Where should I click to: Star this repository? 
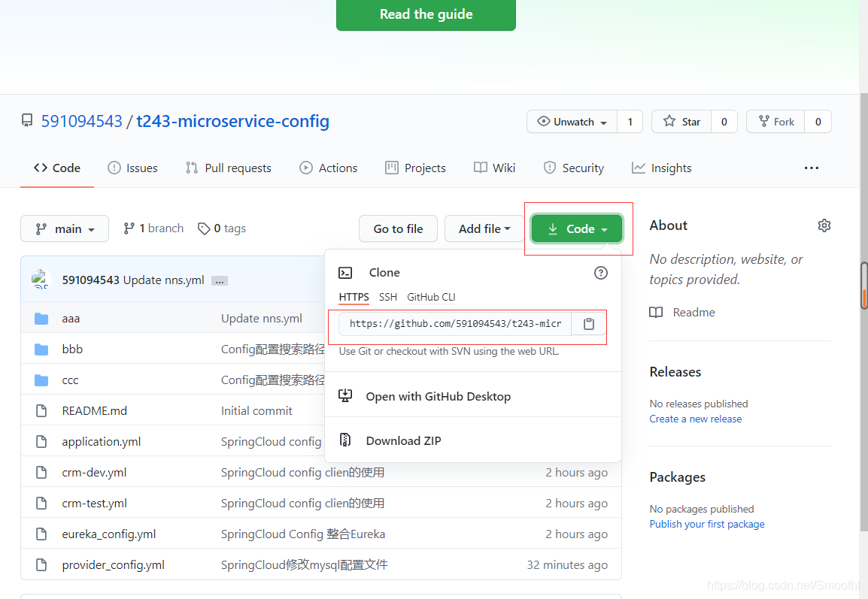681,122
